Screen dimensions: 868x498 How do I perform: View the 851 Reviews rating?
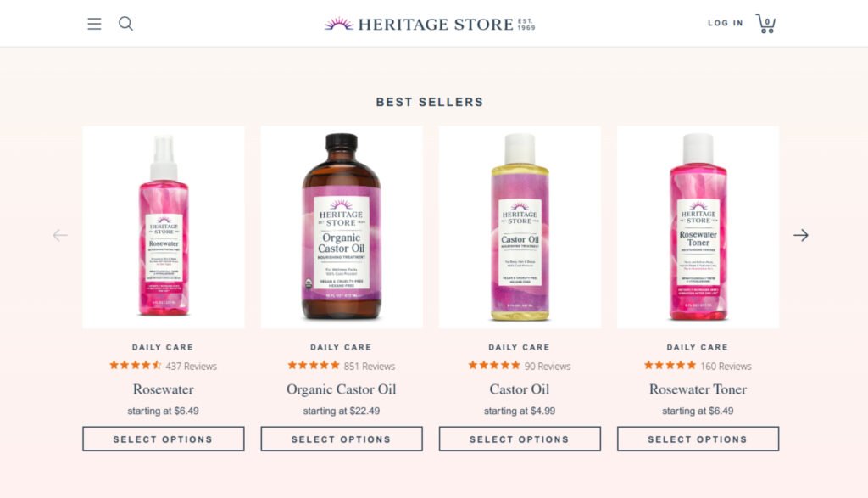(x=341, y=366)
